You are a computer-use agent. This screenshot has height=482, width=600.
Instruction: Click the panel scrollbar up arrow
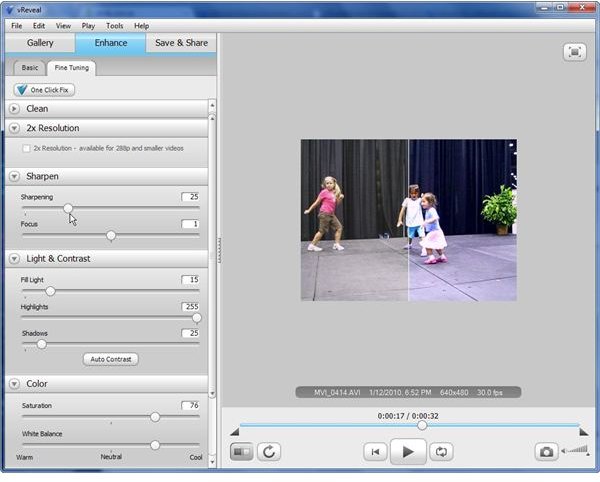[212, 105]
